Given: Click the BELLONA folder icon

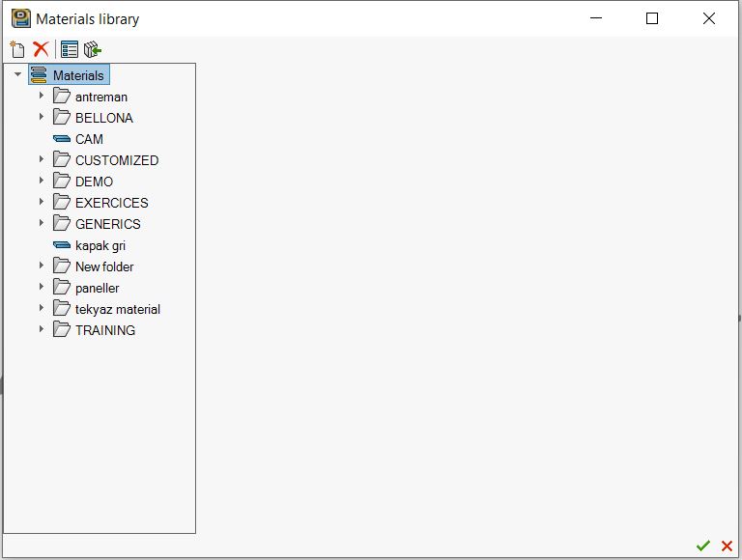Looking at the screenshot, I should (x=62, y=117).
